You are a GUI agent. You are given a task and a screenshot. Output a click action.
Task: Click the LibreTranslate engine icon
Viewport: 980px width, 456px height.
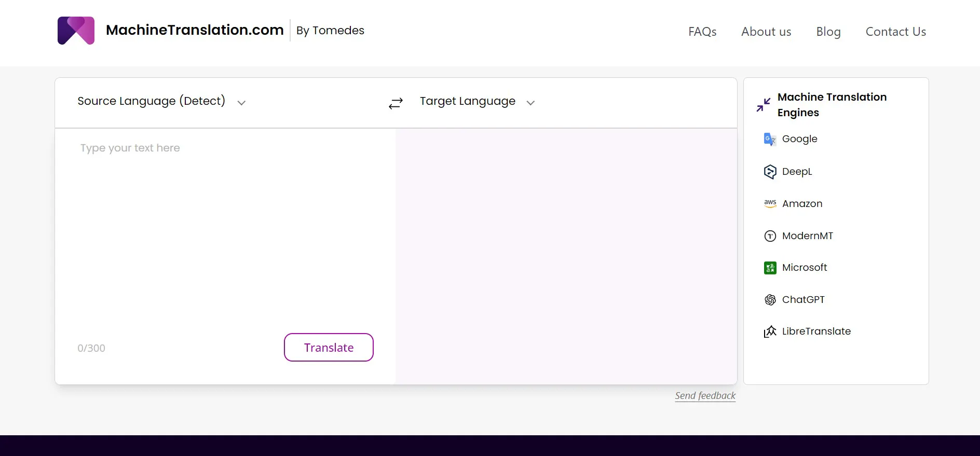pyautogui.click(x=770, y=331)
